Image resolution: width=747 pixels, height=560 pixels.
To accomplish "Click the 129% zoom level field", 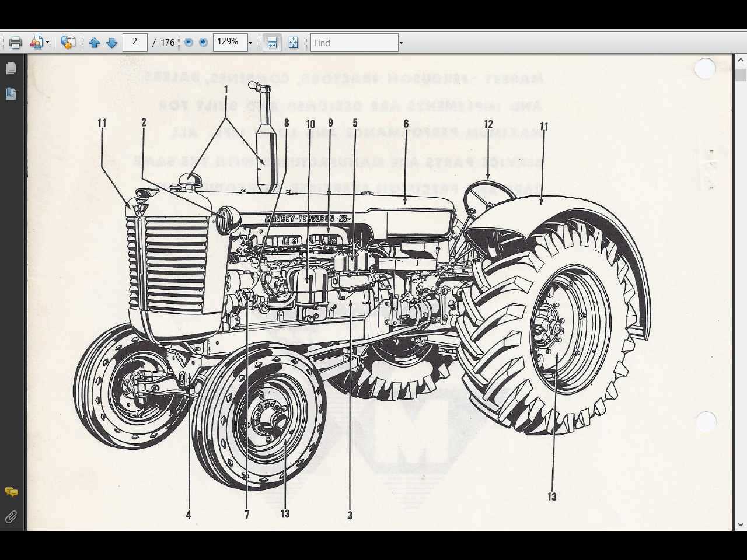I will coord(230,42).
